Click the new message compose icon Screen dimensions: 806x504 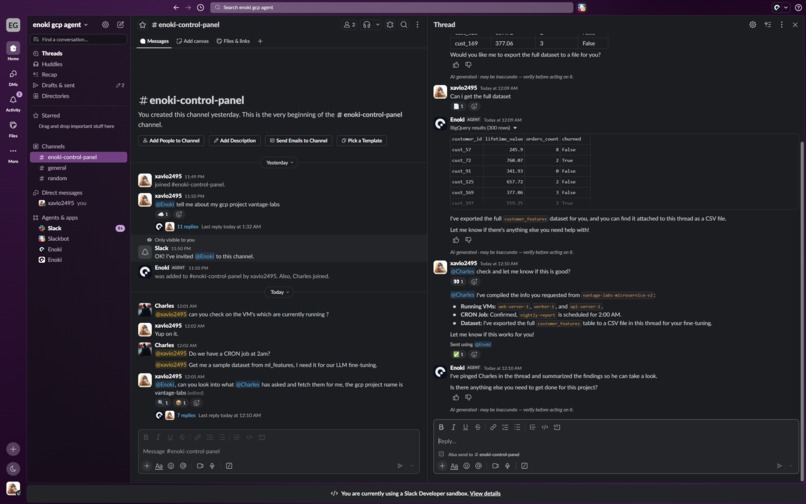[120, 24]
